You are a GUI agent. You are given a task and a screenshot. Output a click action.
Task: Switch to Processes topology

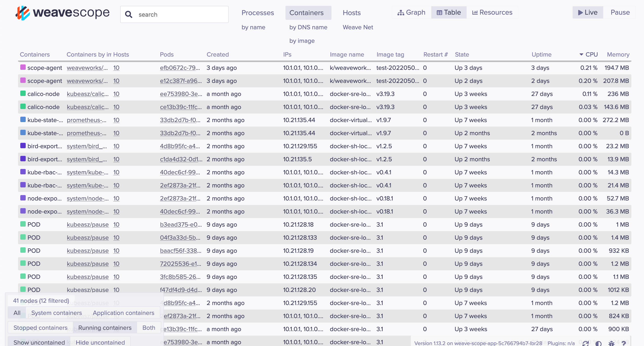258,13
